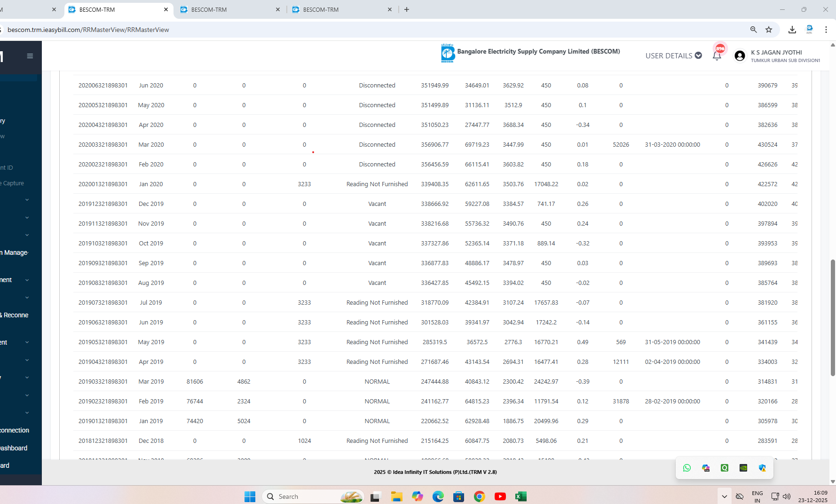The width and height of the screenshot is (836, 504).
Task: Open browser zoom magnifier icon
Action: (x=753, y=30)
